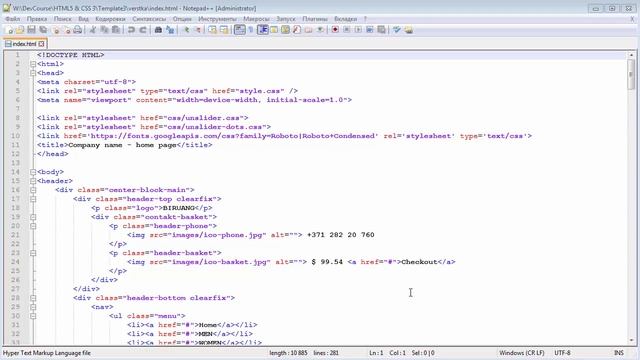Toggle Show All Characters pilcrow icon
Viewport: 640px width, 360px height.
pyautogui.click(x=251, y=30)
